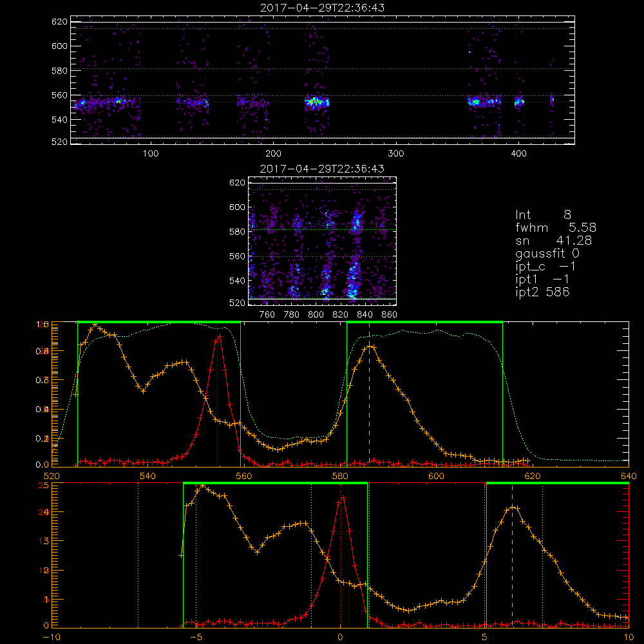Click x-axis label '400' of the top spectrogram

click(x=518, y=154)
